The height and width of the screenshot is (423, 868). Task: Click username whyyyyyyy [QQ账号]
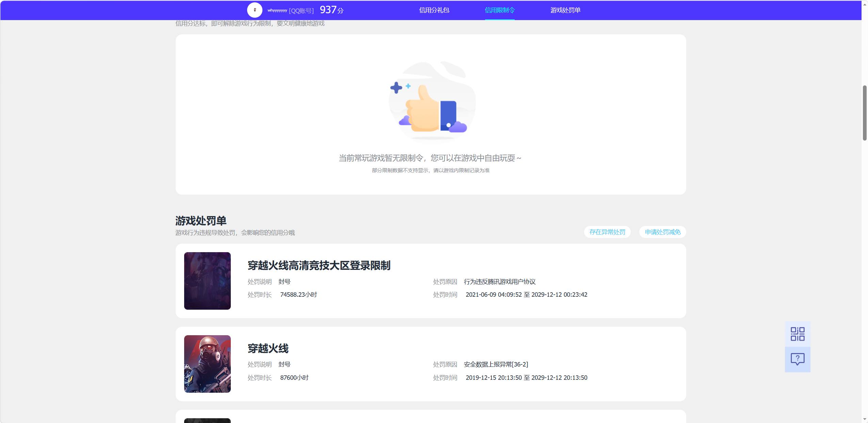tap(290, 11)
